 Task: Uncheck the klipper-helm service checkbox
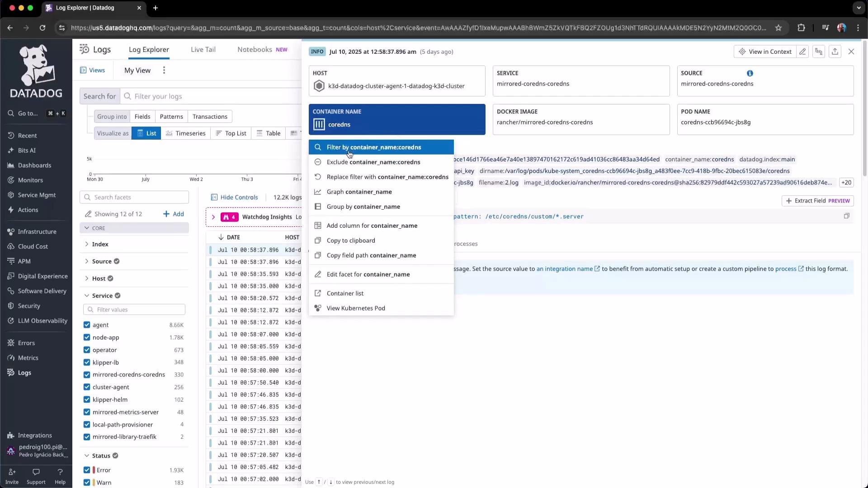pos(87,400)
